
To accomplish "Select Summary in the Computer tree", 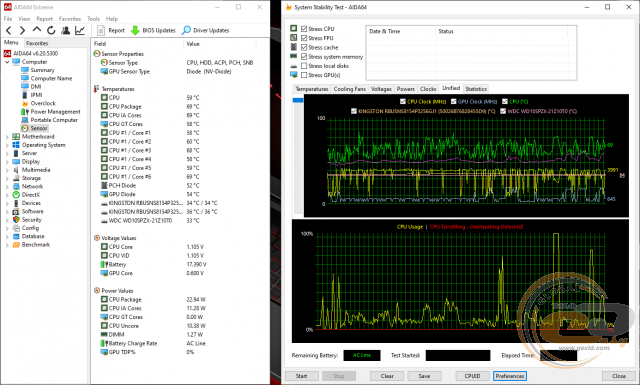I will point(42,70).
